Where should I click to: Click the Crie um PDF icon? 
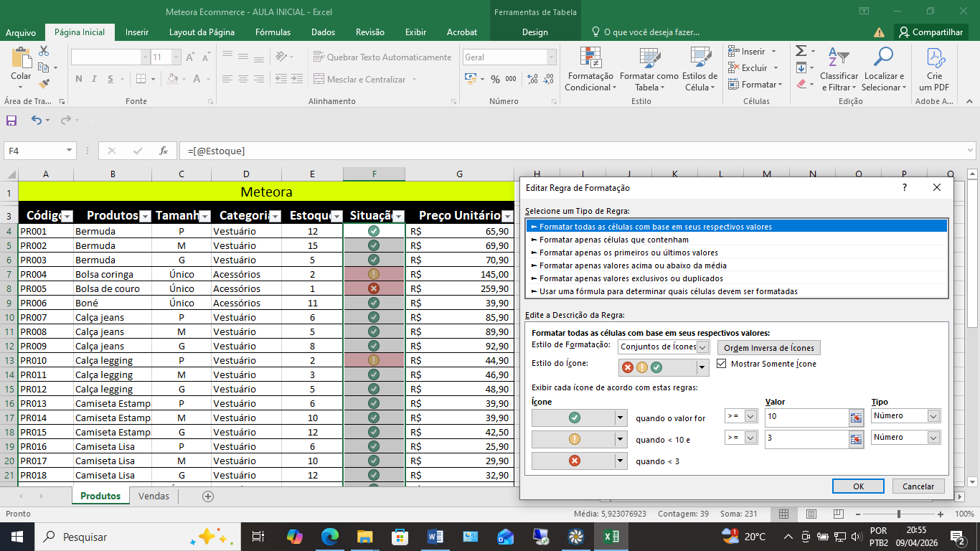pyautogui.click(x=934, y=70)
